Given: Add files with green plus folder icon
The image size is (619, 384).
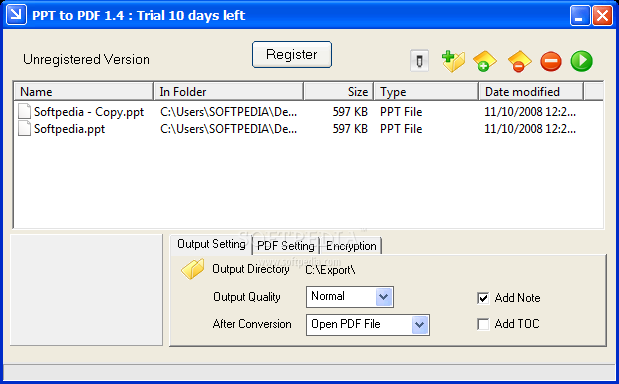Looking at the screenshot, I should (453, 61).
